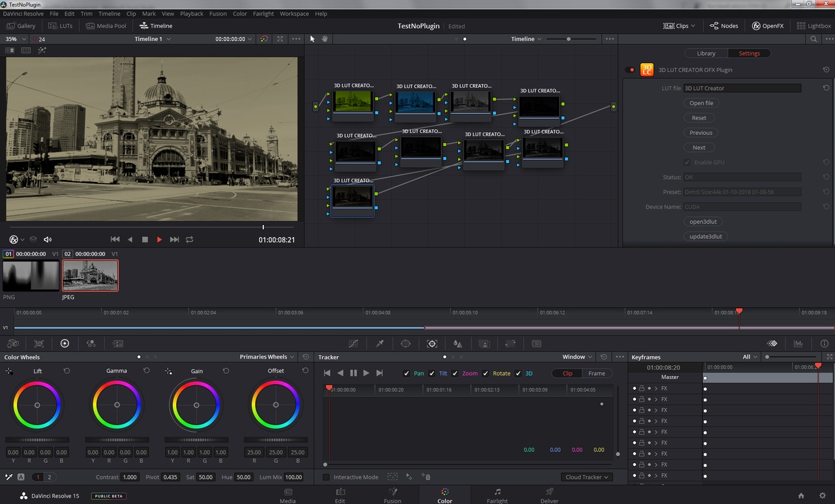Open the Keyframes All dropdown

[x=750, y=357]
